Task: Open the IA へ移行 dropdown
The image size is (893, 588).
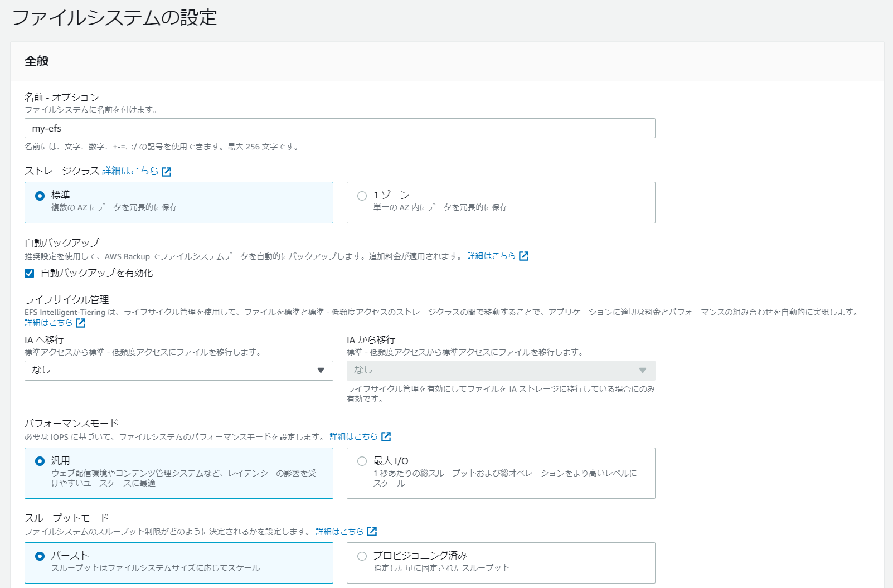Action: 179,371
